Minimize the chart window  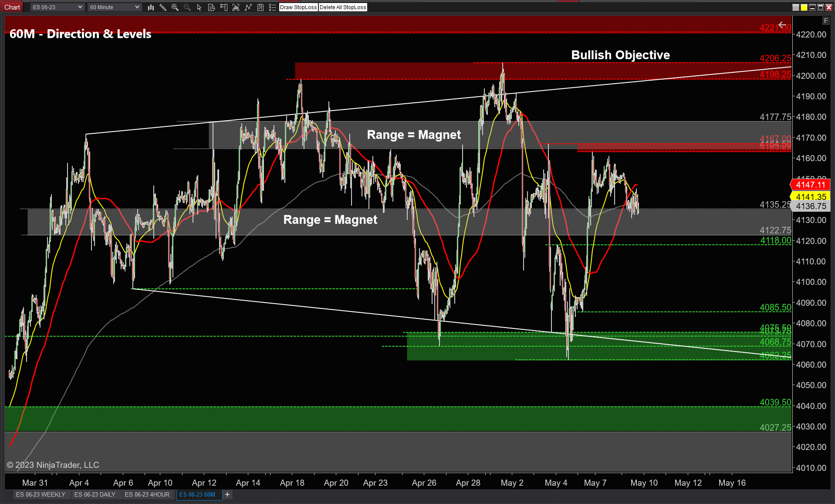pyautogui.click(x=812, y=7)
